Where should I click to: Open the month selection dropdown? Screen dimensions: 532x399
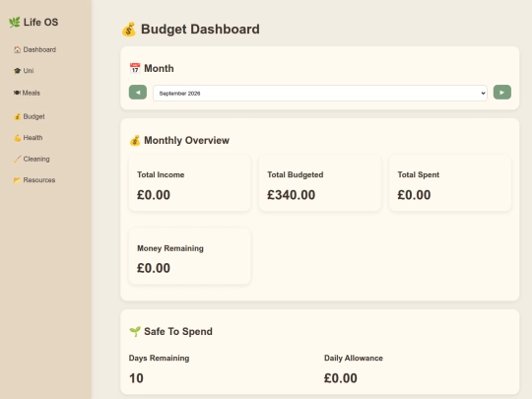tap(320, 93)
